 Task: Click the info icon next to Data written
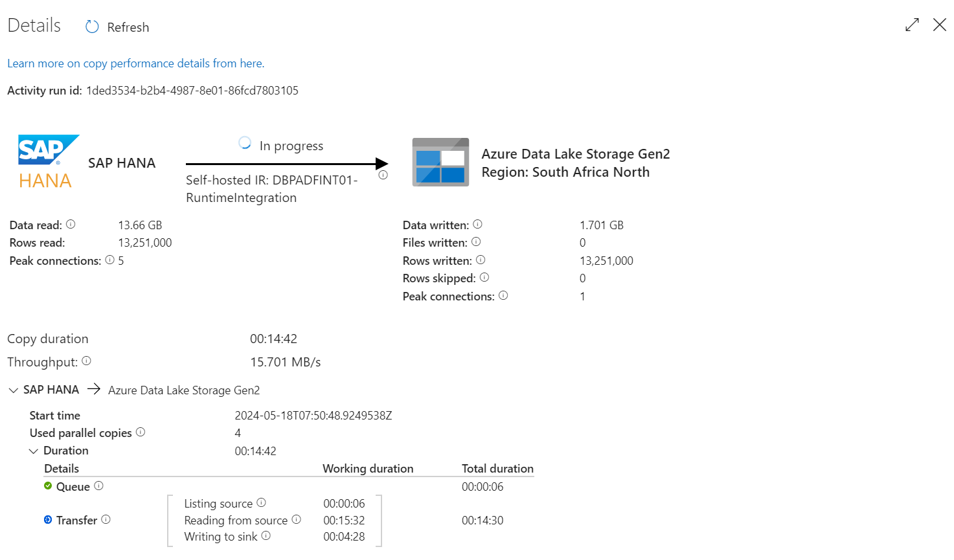click(477, 224)
